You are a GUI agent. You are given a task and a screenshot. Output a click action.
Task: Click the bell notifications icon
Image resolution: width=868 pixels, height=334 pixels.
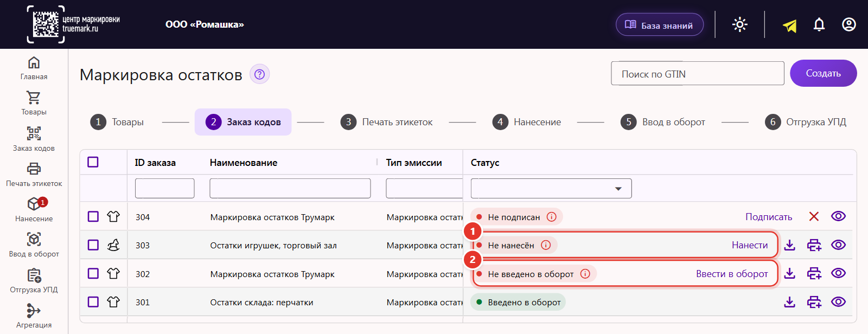point(819,24)
